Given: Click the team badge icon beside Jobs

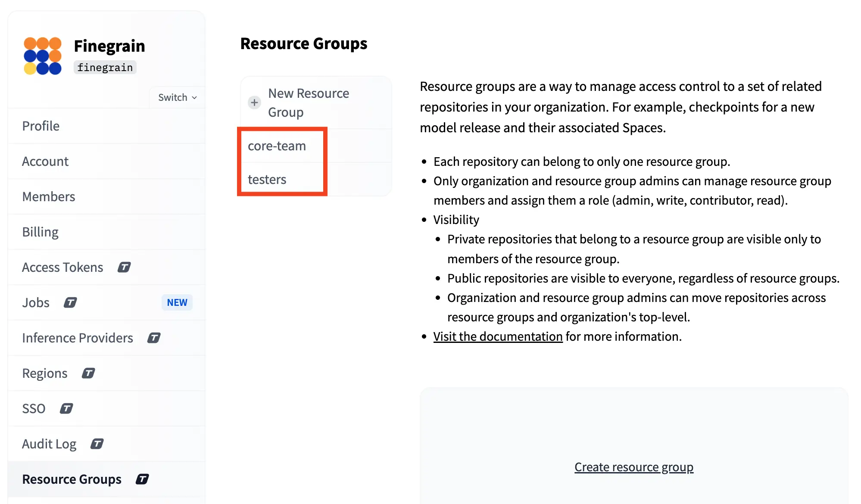Looking at the screenshot, I should pyautogui.click(x=70, y=303).
